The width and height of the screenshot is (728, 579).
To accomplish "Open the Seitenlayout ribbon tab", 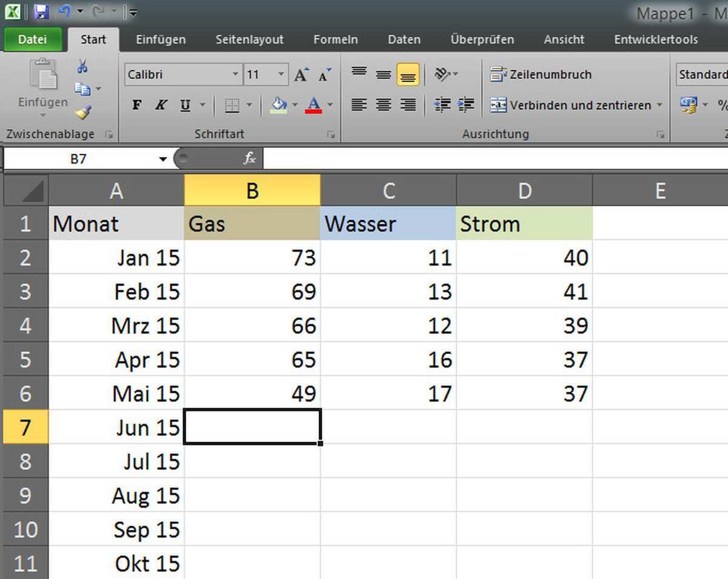I will pyautogui.click(x=249, y=39).
